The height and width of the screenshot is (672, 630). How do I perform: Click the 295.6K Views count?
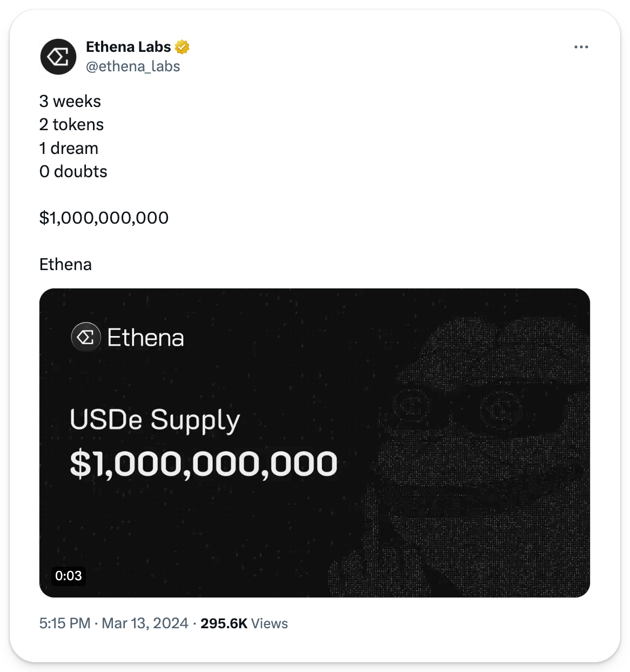point(244,623)
